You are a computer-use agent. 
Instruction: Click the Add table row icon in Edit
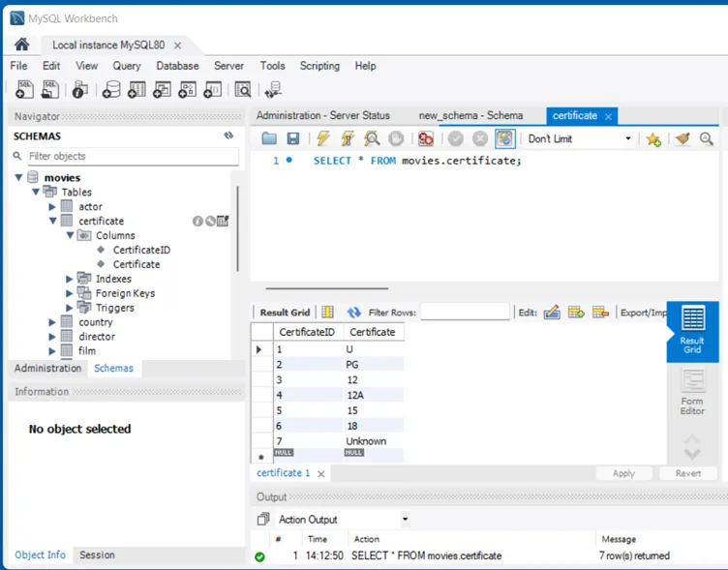pos(576,313)
